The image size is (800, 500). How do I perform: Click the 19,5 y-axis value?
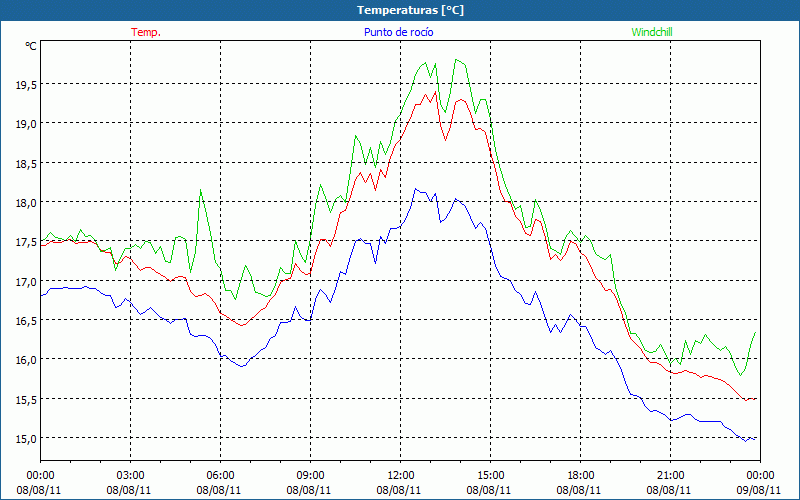point(26,85)
